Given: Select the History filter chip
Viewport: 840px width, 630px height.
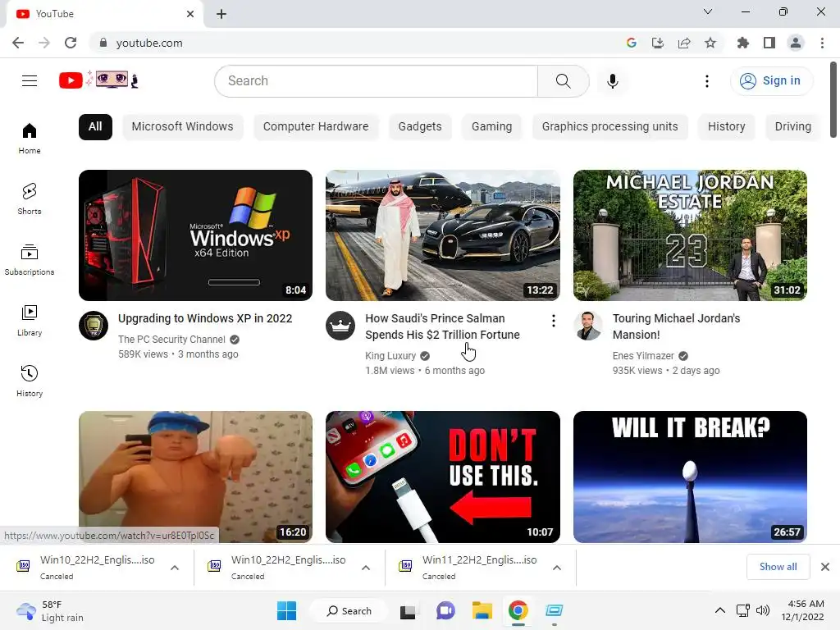Looking at the screenshot, I should pyautogui.click(x=727, y=127).
